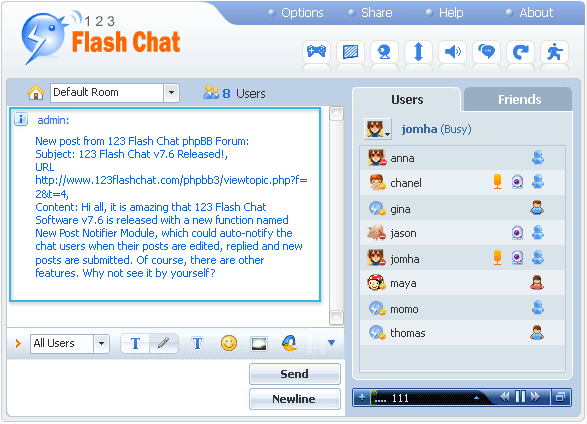Select user thomas in the list
This screenshot has width=587, height=424.
[462, 333]
